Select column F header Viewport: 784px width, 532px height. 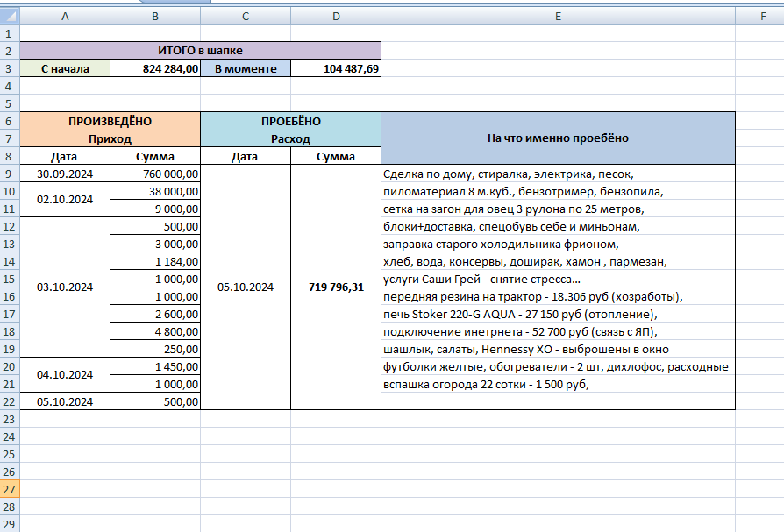point(763,17)
